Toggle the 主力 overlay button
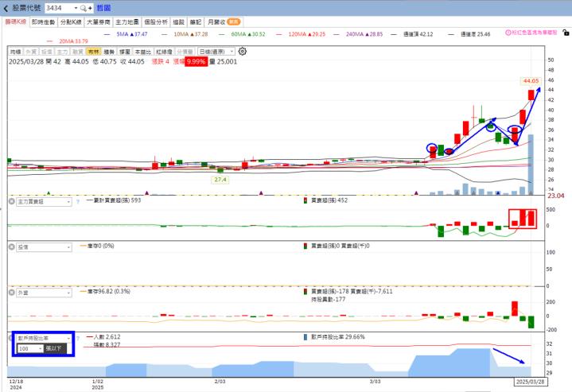The width and height of the screenshot is (572, 392). click(x=62, y=52)
